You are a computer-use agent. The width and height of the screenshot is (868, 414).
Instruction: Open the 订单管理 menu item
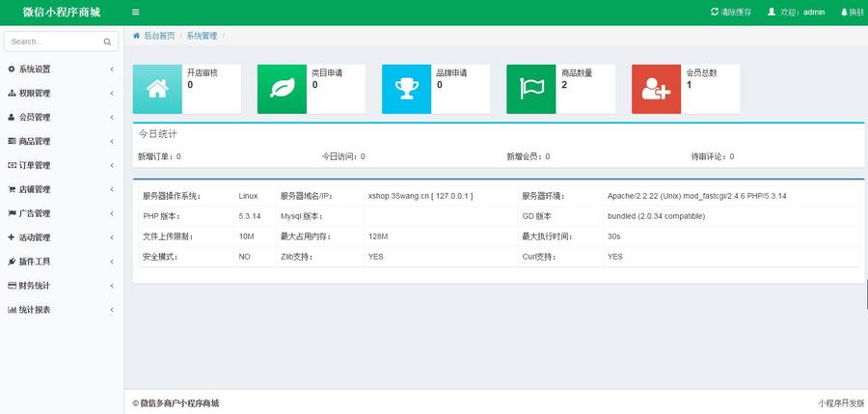click(x=62, y=165)
